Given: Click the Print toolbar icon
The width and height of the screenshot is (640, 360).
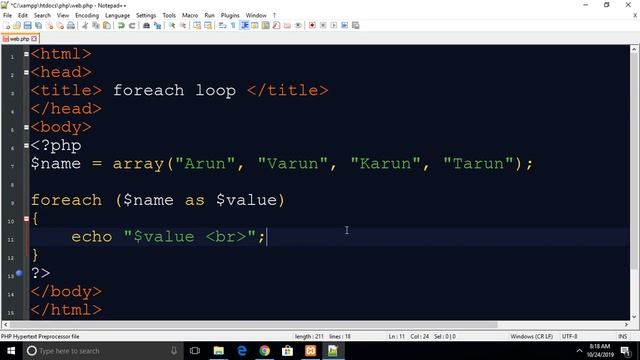Looking at the screenshot, I should pyautogui.click(x=71, y=25).
